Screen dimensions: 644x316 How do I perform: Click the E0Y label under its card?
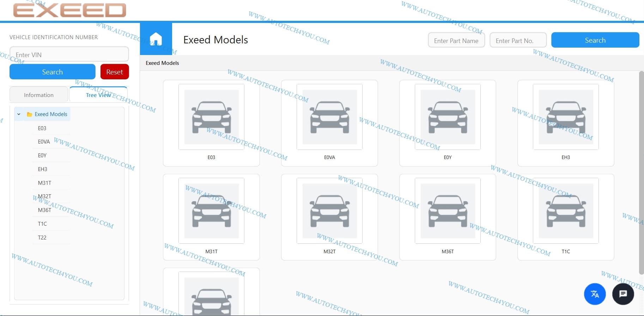click(x=448, y=157)
